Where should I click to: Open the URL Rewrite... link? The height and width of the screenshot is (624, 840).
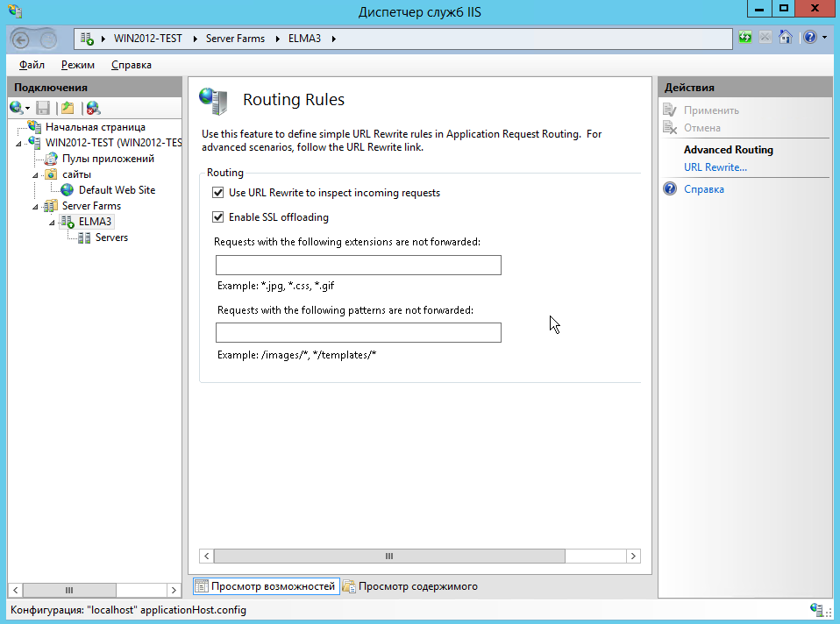[x=715, y=167]
